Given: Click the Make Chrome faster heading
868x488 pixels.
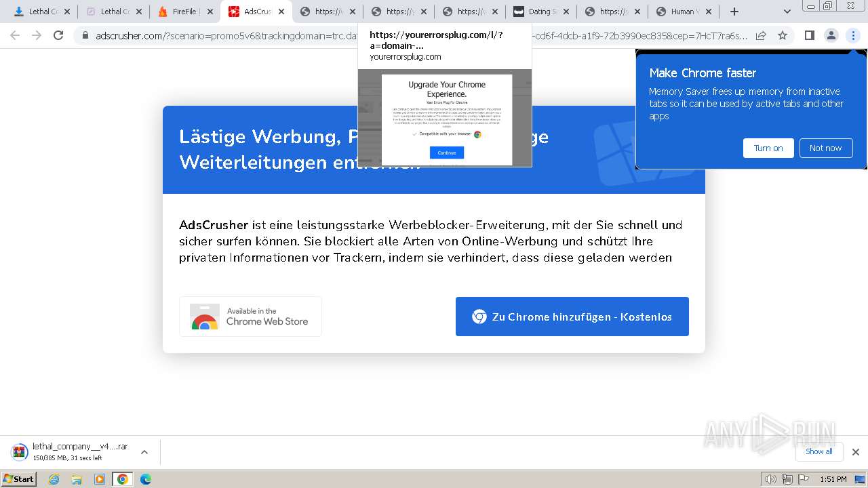Looking at the screenshot, I should (x=703, y=73).
